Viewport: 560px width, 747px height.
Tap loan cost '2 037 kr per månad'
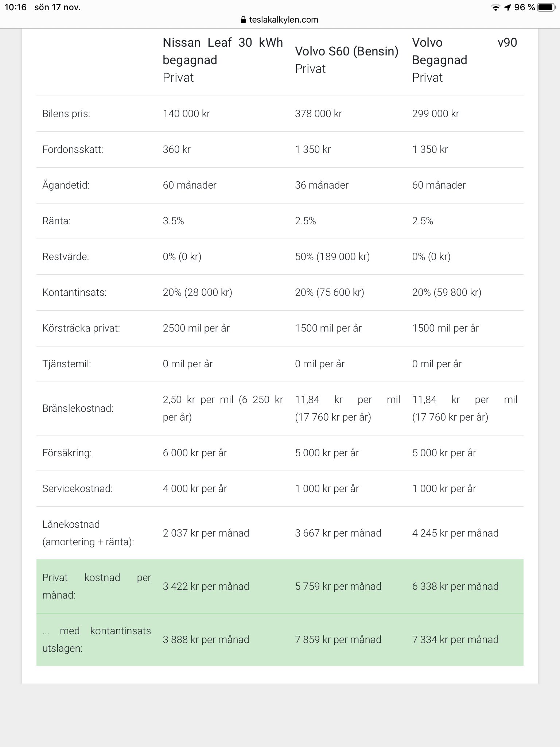pyautogui.click(x=206, y=533)
